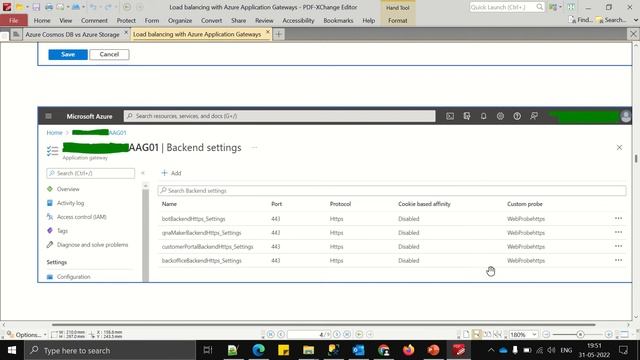Click the Windows Start button

12,350
